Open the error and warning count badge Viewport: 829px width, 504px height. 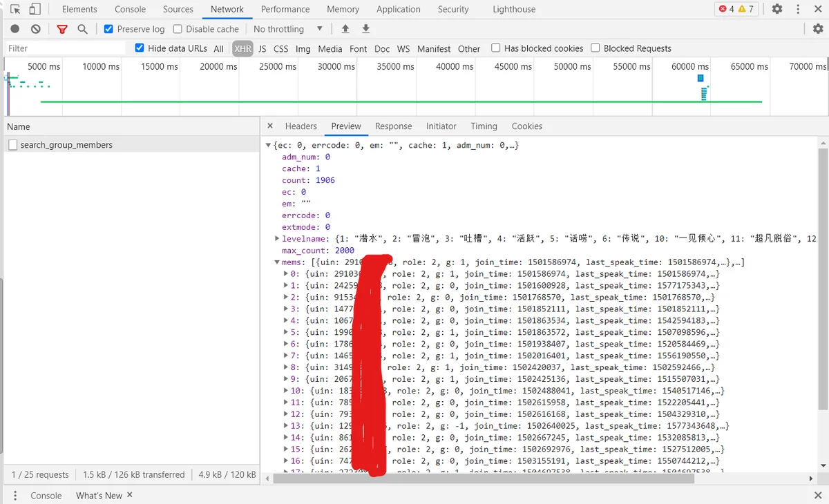click(736, 9)
